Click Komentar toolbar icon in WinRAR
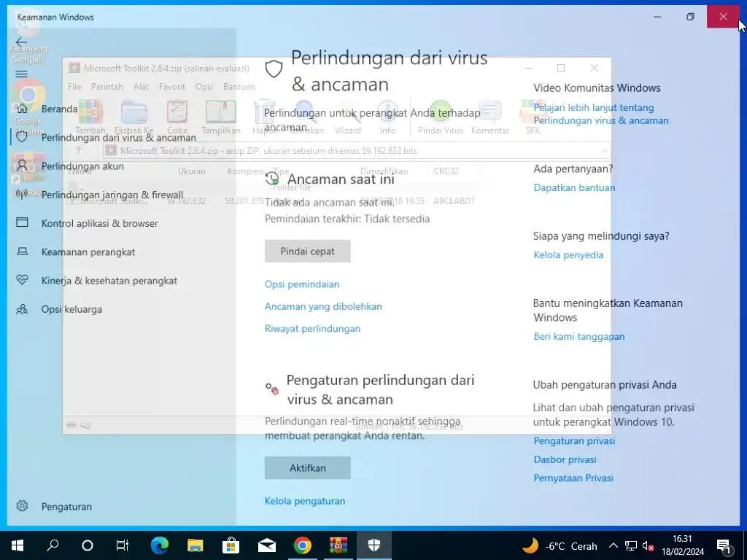 (489, 117)
